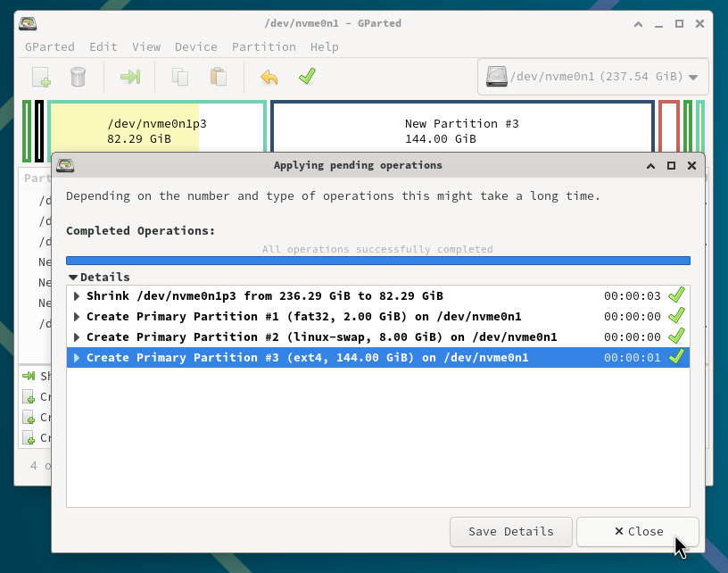Open the /dev/nvme0n1 device dropdown
Image resolution: width=728 pixels, height=573 pixels.
593,77
